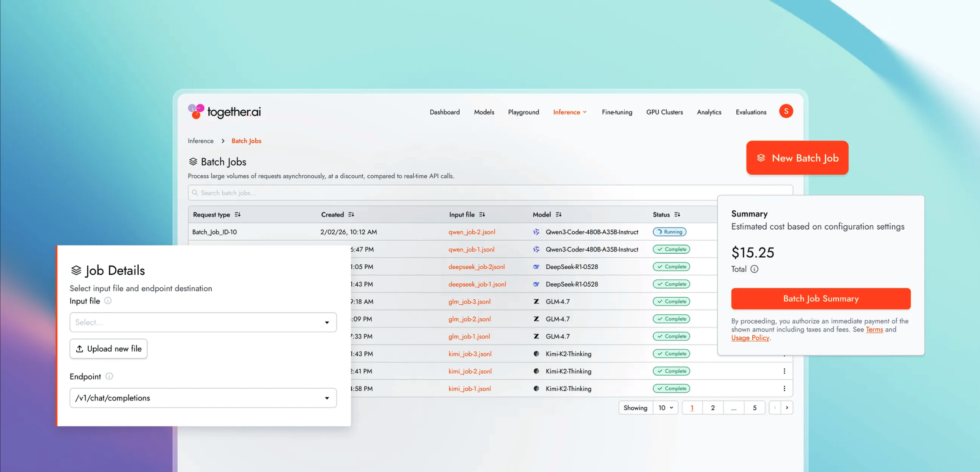Click the Endpoint info icon
980x472 pixels.
click(109, 376)
